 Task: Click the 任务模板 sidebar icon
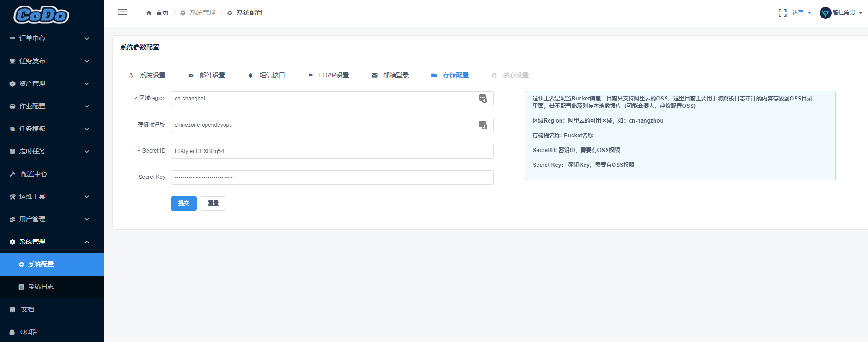pos(12,129)
